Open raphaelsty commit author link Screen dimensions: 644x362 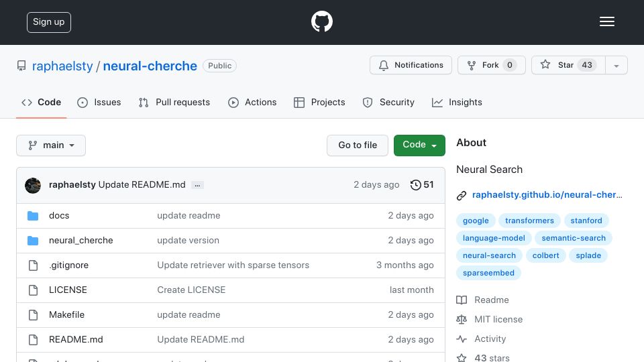point(72,185)
